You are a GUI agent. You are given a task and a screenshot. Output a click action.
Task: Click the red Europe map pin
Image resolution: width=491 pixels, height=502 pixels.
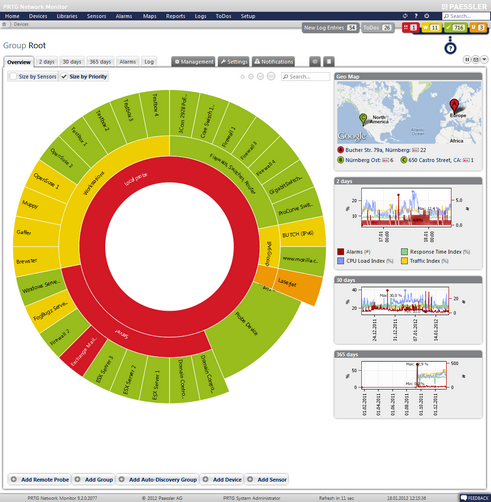coord(454,106)
